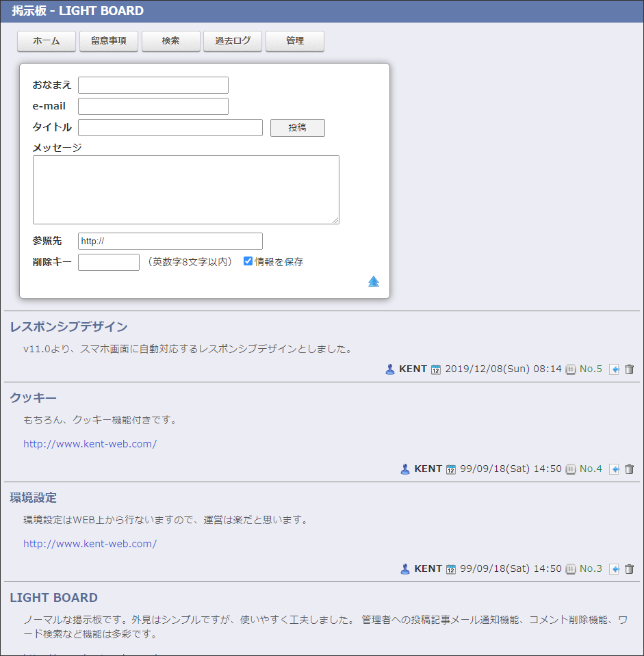Click into the おなまえ name field
Screen dimensions: 644x656
153,85
